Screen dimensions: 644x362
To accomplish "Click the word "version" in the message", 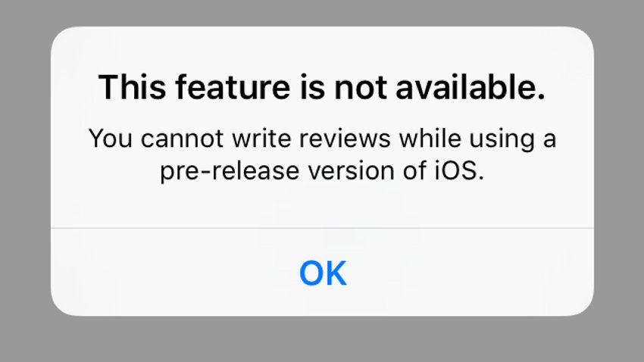I will click(351, 170).
